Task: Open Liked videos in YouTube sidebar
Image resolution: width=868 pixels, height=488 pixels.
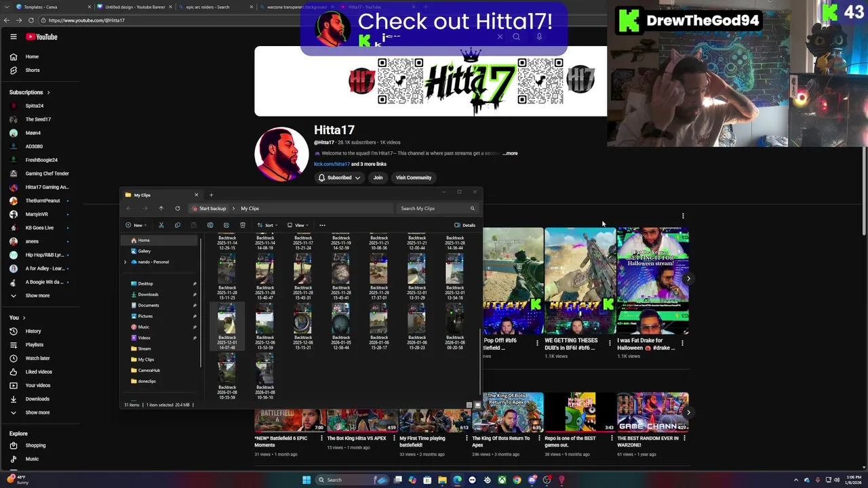Action: click(x=38, y=371)
